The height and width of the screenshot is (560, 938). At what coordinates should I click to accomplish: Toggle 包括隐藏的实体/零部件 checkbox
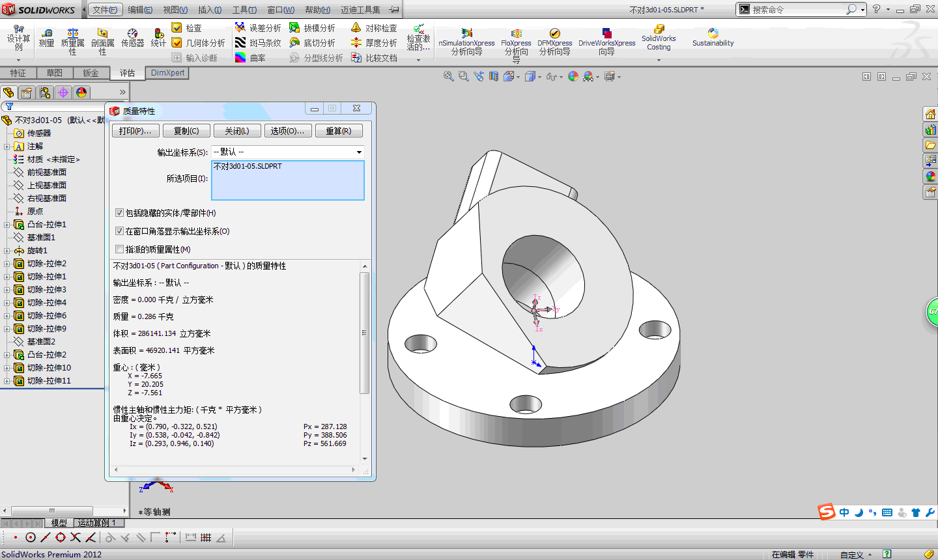pos(119,213)
